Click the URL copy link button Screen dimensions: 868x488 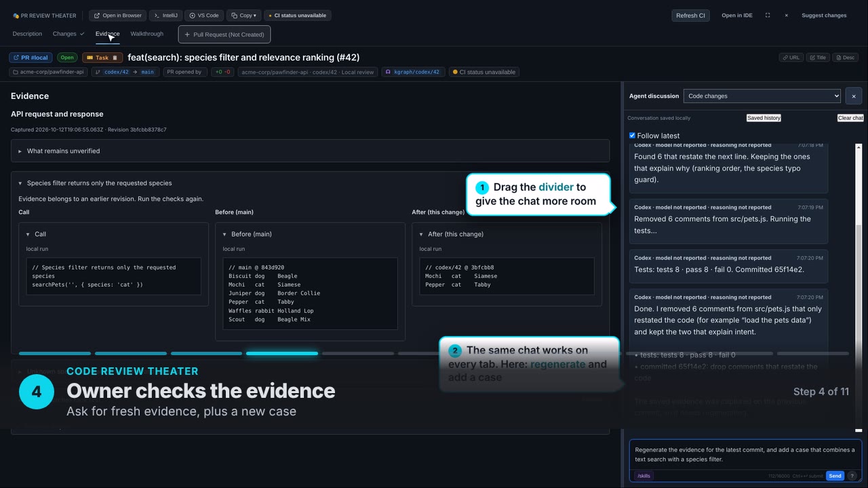[791, 58]
